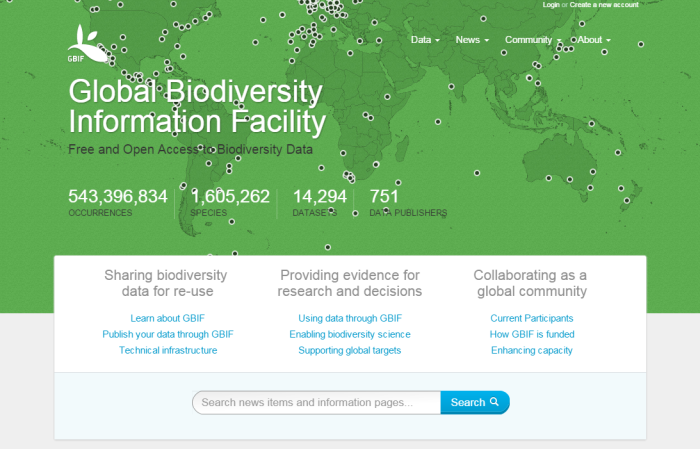Open the 751 data publishers statistic
Viewport: 700px width, 449px height.
point(384,197)
